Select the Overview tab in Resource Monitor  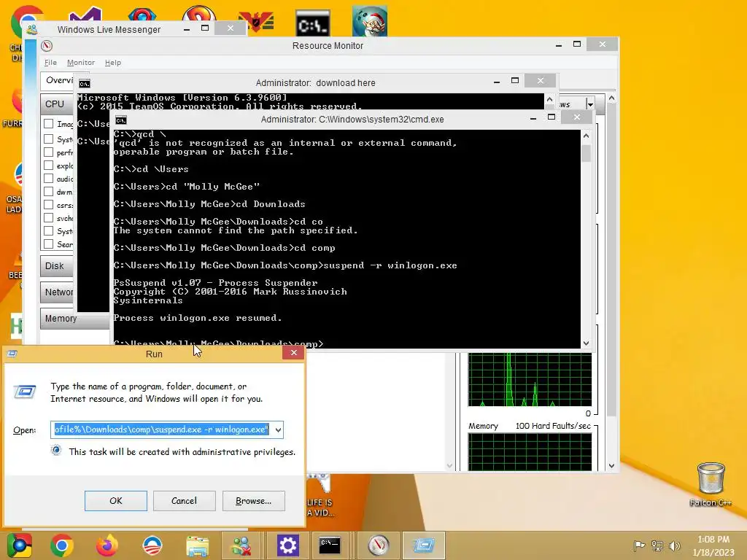tap(58, 80)
